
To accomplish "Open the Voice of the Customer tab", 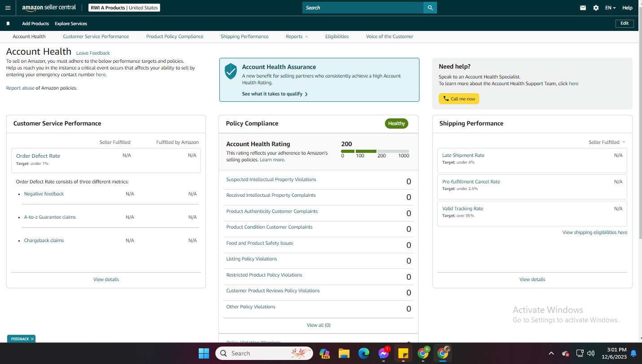I will click(x=389, y=36).
